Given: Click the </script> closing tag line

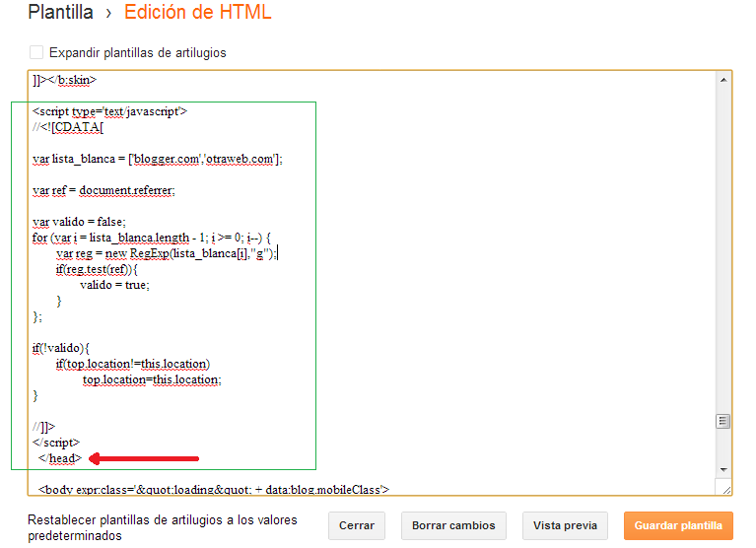Looking at the screenshot, I should click(x=56, y=443).
